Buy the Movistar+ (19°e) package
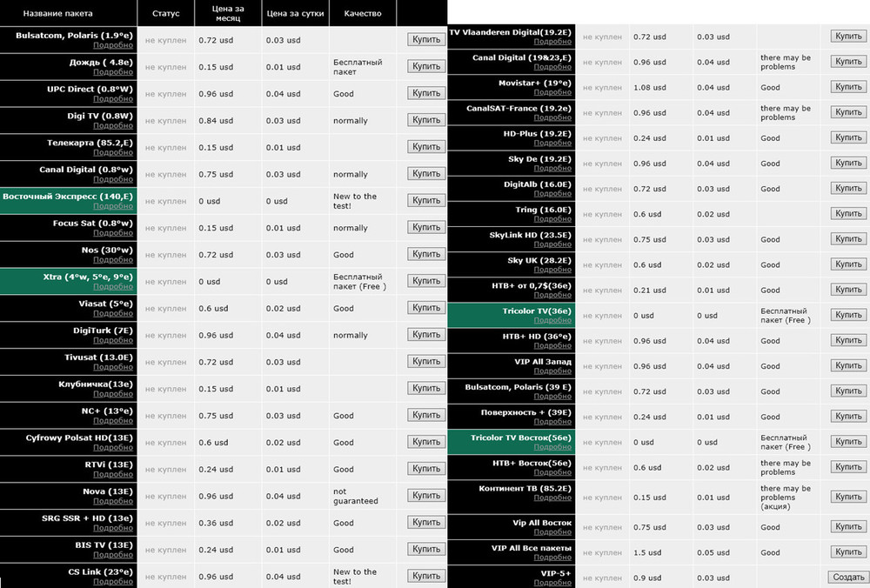 coord(847,87)
